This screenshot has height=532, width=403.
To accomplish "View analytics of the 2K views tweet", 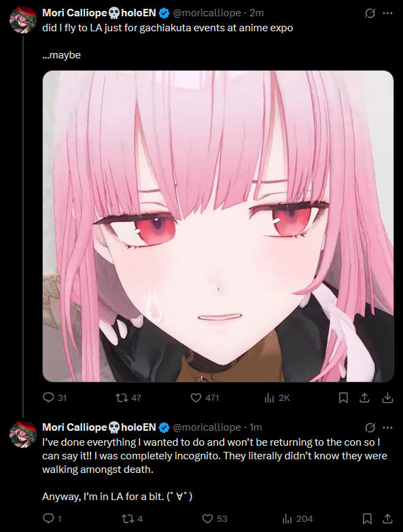I will tap(269, 397).
